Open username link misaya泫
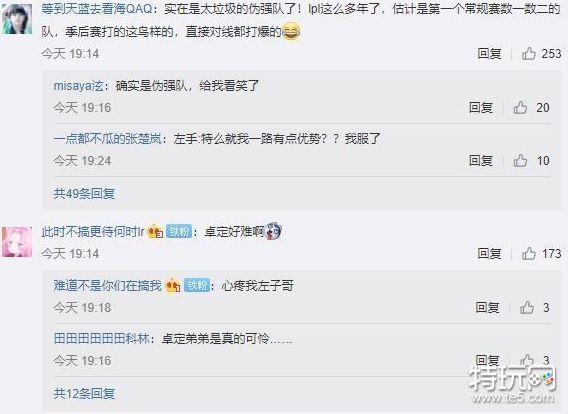The height and width of the screenshot is (414, 568). [79, 86]
